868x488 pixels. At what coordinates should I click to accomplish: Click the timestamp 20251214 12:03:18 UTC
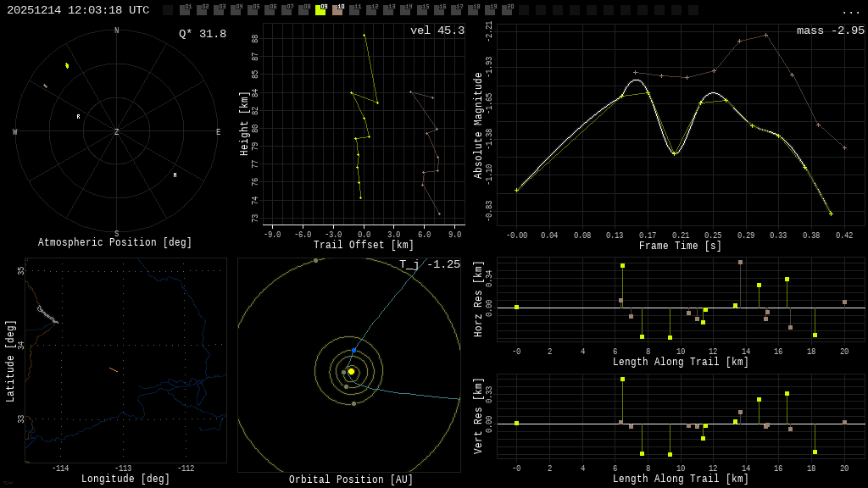[78, 10]
